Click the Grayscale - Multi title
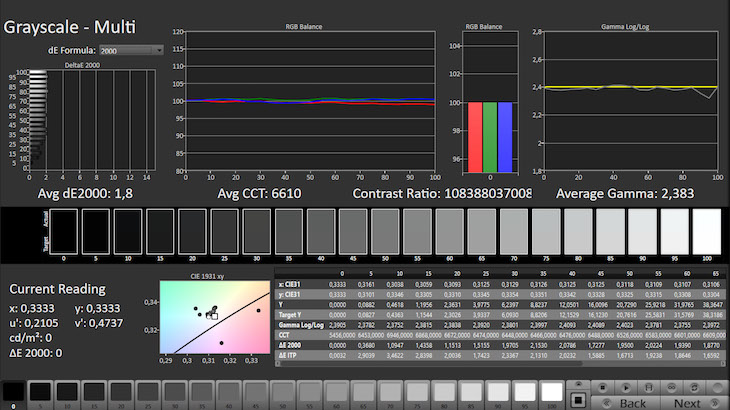This screenshot has width=730, height=410. pyautogui.click(x=69, y=27)
